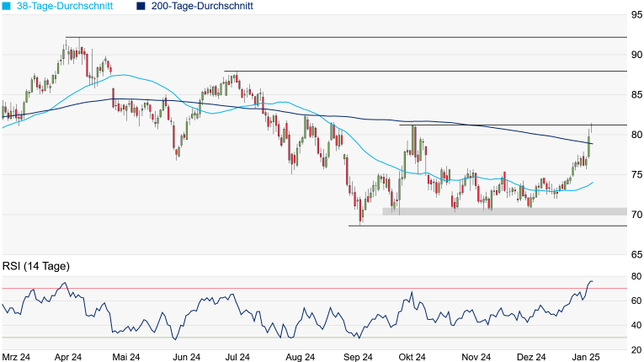Click the Mrz 24 date label
The width and height of the screenshot is (644, 362).
17,357
